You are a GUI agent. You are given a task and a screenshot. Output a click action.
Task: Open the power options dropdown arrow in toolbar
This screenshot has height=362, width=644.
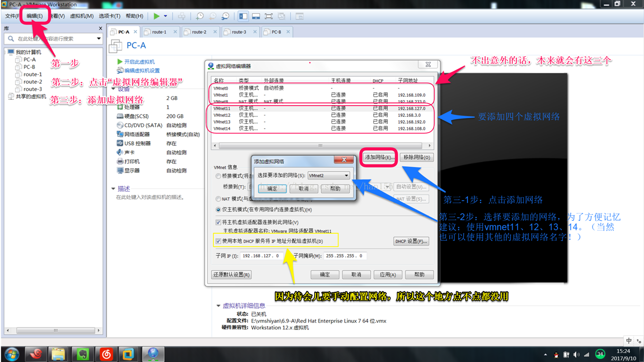(165, 16)
